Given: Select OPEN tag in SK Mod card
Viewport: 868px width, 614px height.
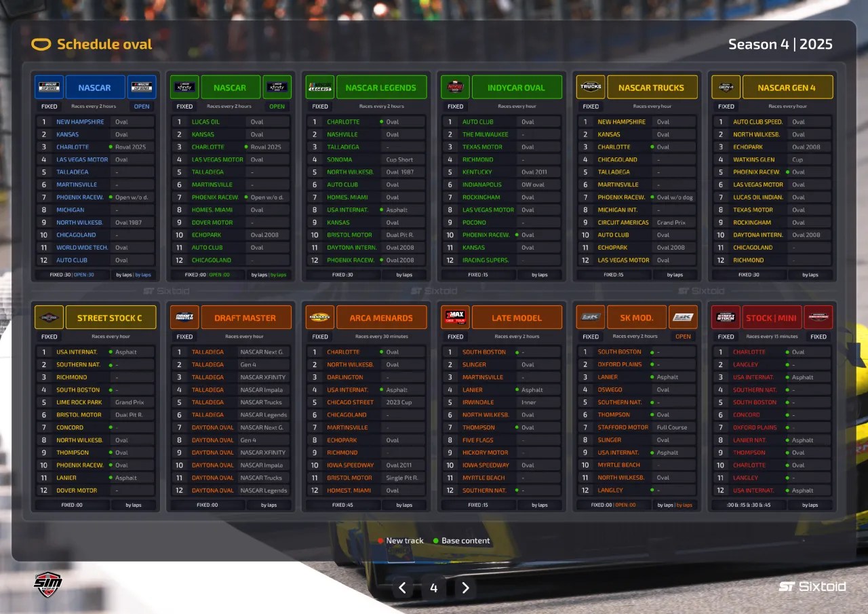Looking at the screenshot, I should click(683, 337).
